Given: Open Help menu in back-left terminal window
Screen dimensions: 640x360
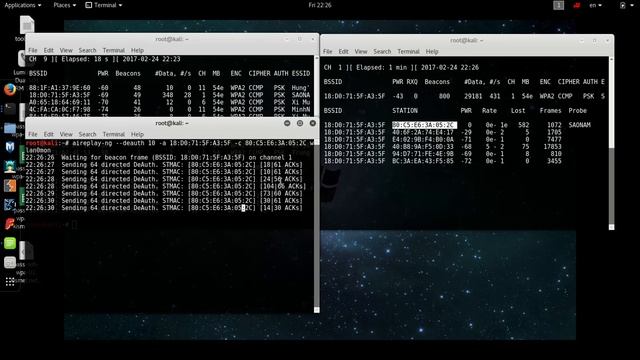Looking at the screenshot, I should point(137,50).
